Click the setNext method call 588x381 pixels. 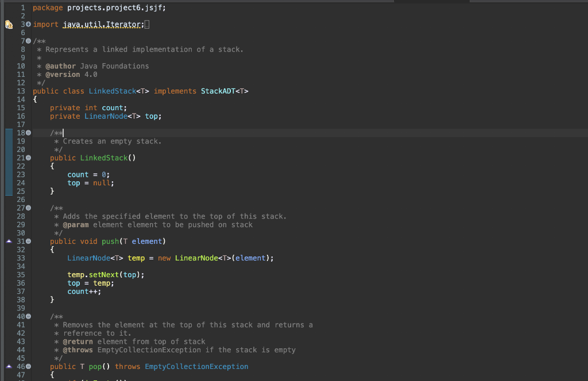pyautogui.click(x=103, y=275)
